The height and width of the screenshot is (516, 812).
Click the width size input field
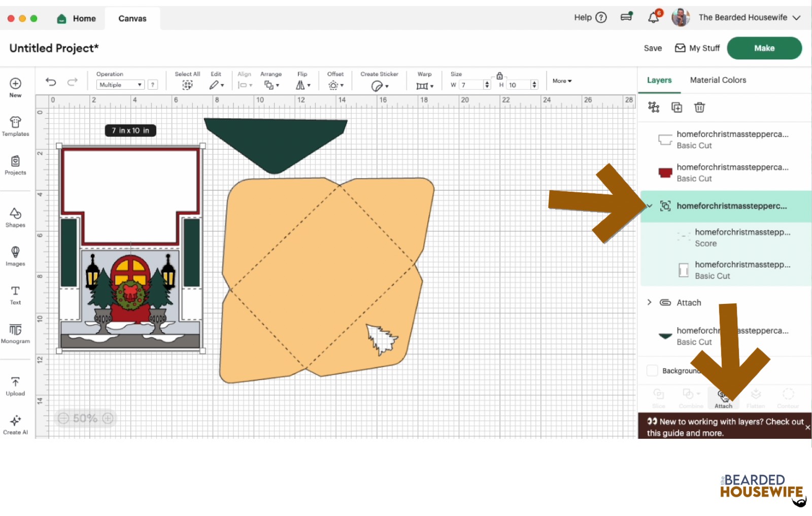[471, 85]
